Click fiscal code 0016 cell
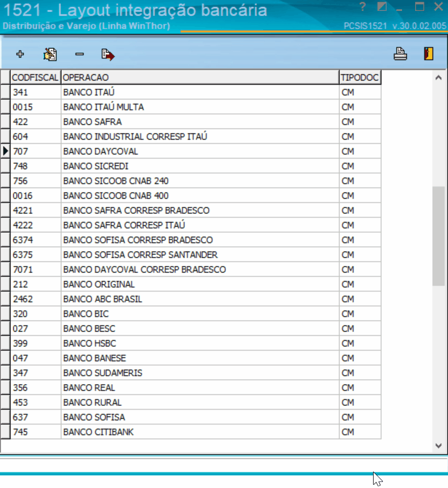Screen dimensions: 448x488 36,196
